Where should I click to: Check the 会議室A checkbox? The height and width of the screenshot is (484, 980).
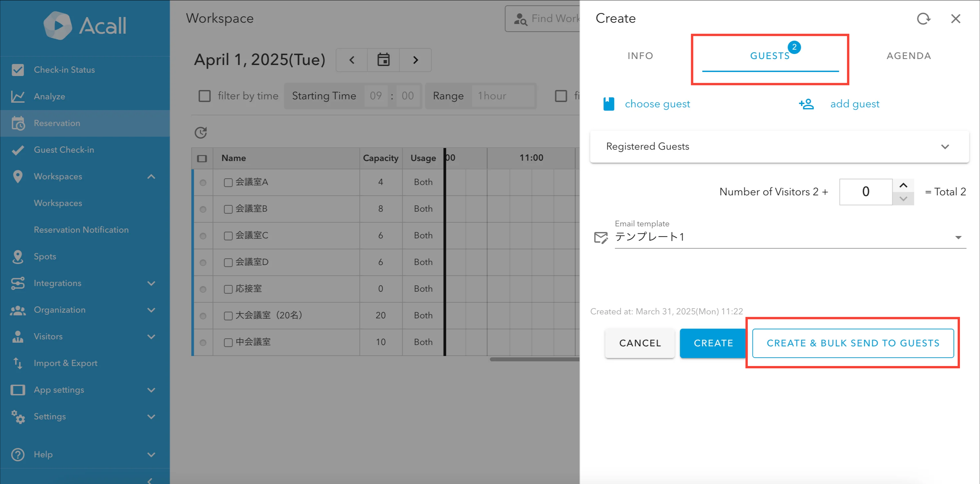[x=228, y=182]
